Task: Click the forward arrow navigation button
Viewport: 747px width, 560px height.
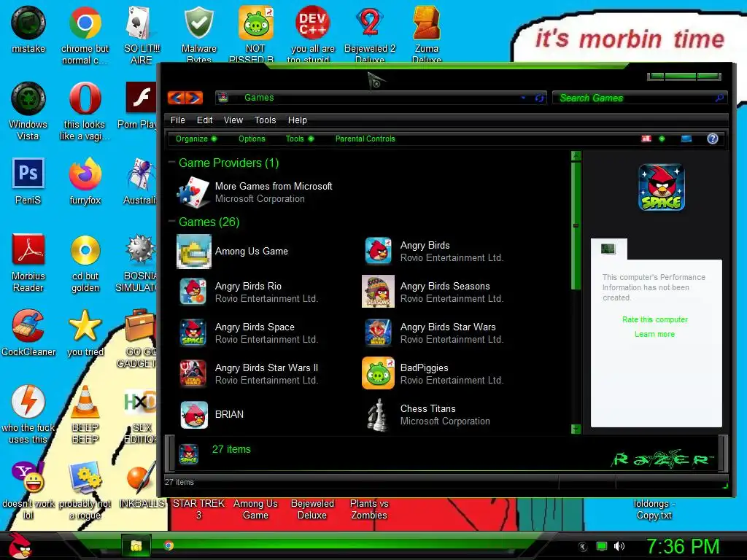Action: click(x=194, y=98)
